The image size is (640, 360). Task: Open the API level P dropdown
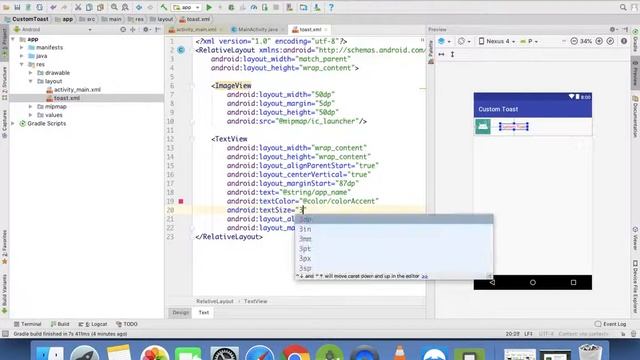tap(529, 41)
